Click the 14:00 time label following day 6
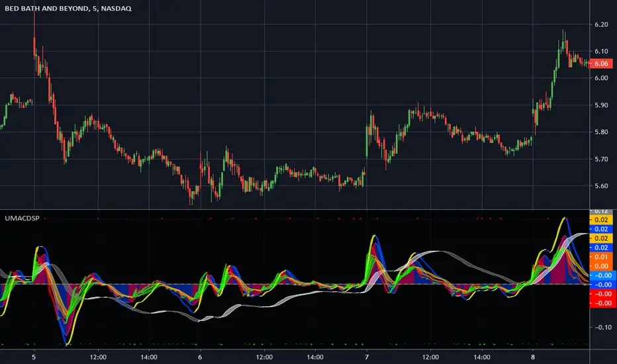This screenshot has height=364, width=617. click(315, 357)
